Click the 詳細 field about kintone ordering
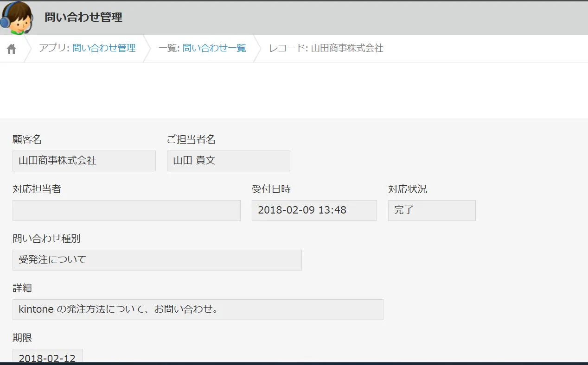The height and width of the screenshot is (365, 588). point(198,309)
